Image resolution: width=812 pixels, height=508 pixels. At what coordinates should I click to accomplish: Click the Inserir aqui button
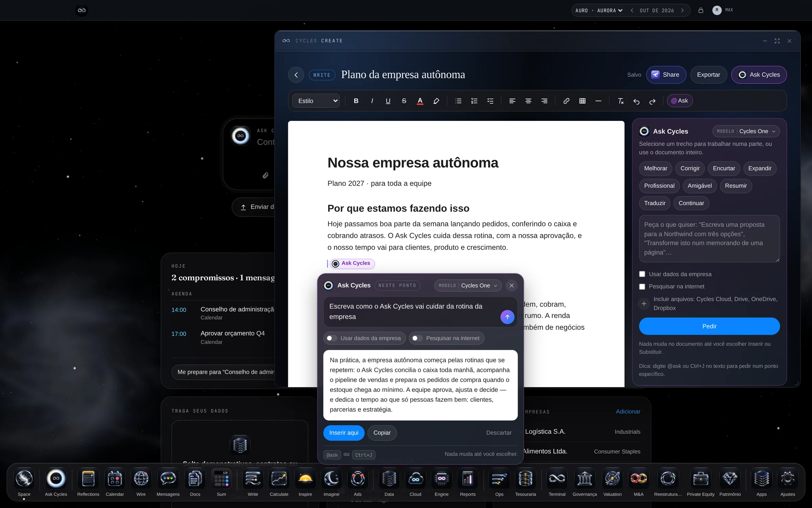(x=344, y=433)
